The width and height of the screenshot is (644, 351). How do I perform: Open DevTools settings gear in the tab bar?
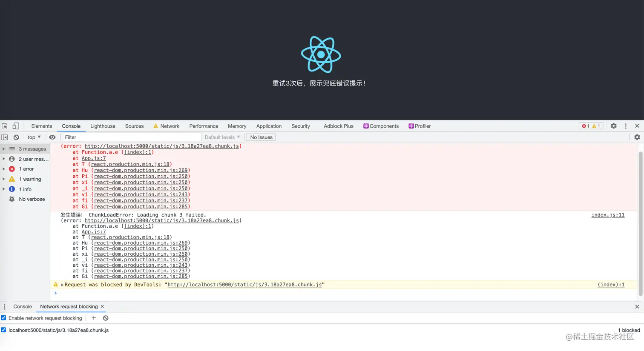[613, 126]
